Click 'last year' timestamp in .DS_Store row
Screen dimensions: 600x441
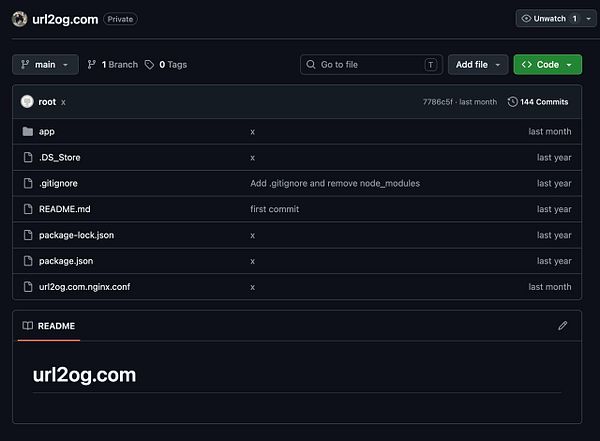click(554, 157)
